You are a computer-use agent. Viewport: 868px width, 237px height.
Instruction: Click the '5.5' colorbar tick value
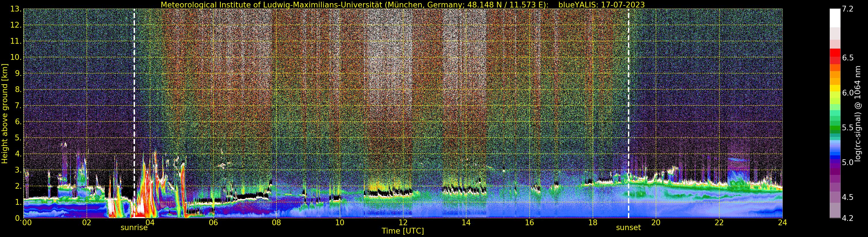pos(848,128)
